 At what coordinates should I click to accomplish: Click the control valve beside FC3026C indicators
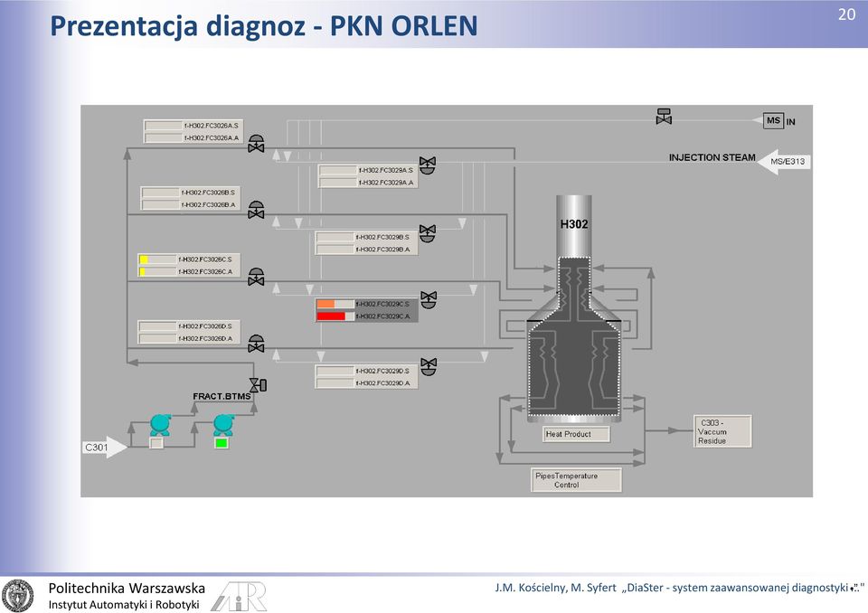coord(256,277)
